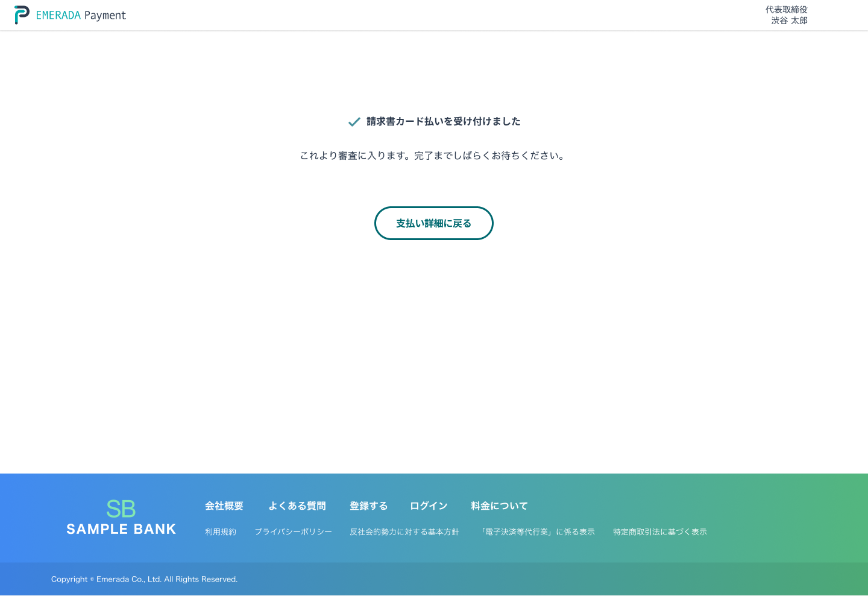
Task: Open the ログイン footer link
Action: pyautogui.click(x=429, y=506)
